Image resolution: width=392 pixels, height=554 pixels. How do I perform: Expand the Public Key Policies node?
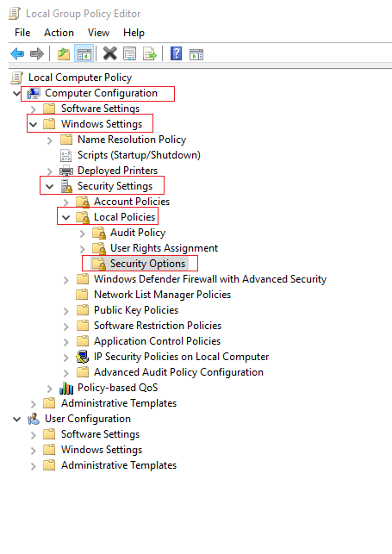tap(66, 311)
